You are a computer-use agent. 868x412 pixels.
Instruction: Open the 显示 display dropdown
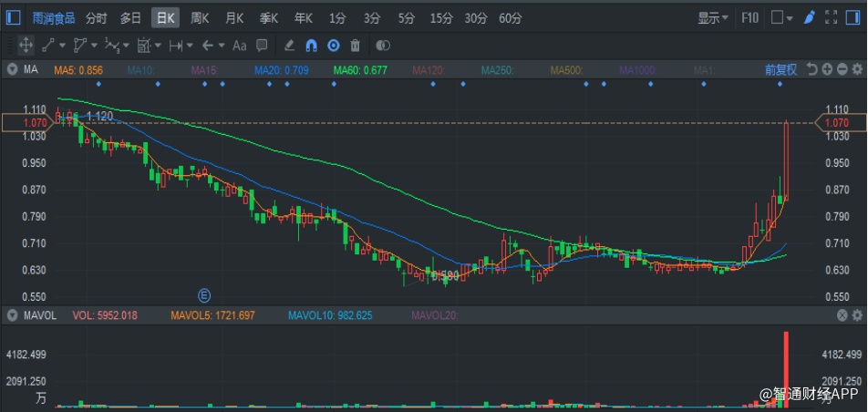click(x=712, y=17)
